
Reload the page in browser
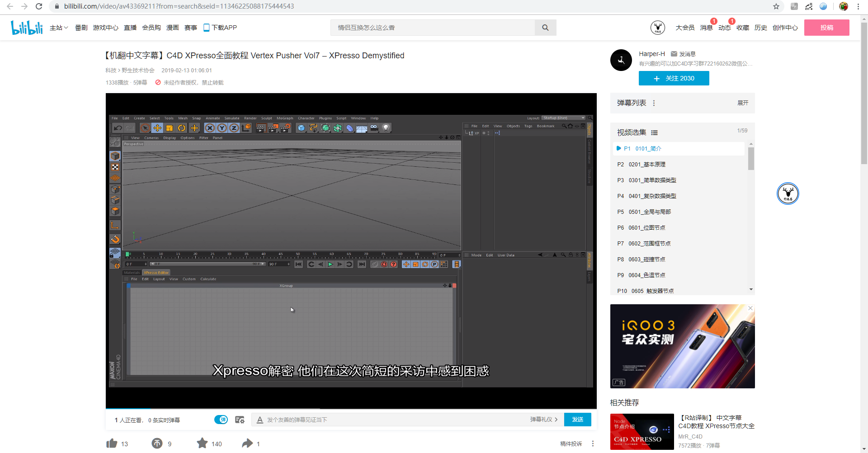[x=39, y=6]
